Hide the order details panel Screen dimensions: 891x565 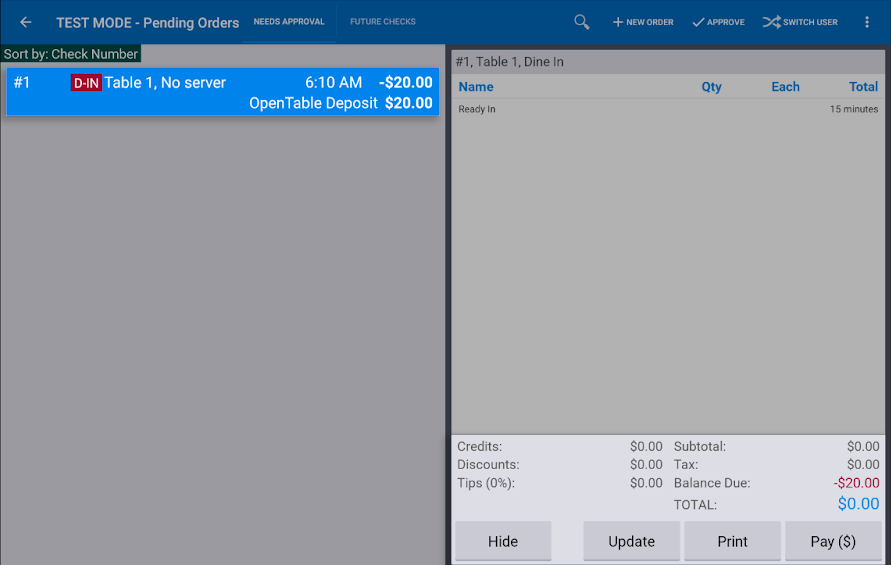point(503,541)
